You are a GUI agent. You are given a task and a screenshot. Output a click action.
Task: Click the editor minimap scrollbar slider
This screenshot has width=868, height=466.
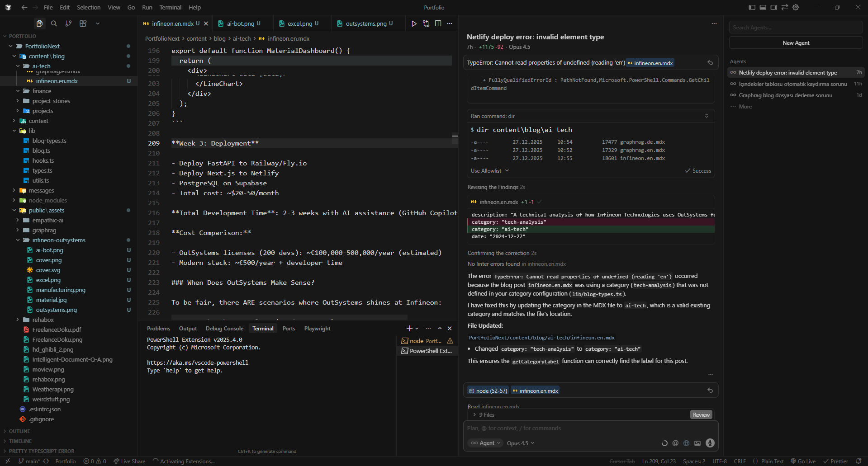pos(455,139)
